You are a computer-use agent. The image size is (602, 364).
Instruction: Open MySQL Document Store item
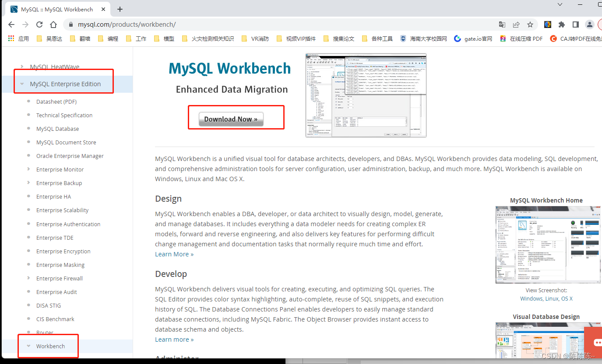pyautogui.click(x=66, y=142)
